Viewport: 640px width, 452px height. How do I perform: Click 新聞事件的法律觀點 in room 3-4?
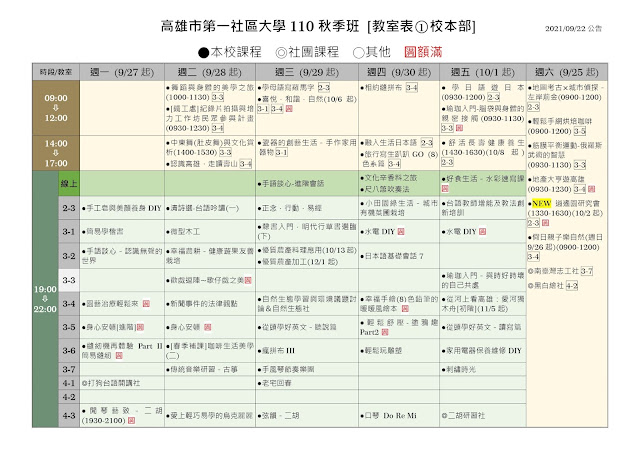pyautogui.click(x=202, y=304)
